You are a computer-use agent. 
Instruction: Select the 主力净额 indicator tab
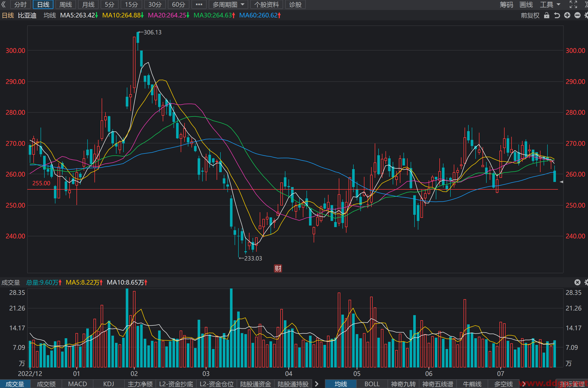click(x=140, y=384)
